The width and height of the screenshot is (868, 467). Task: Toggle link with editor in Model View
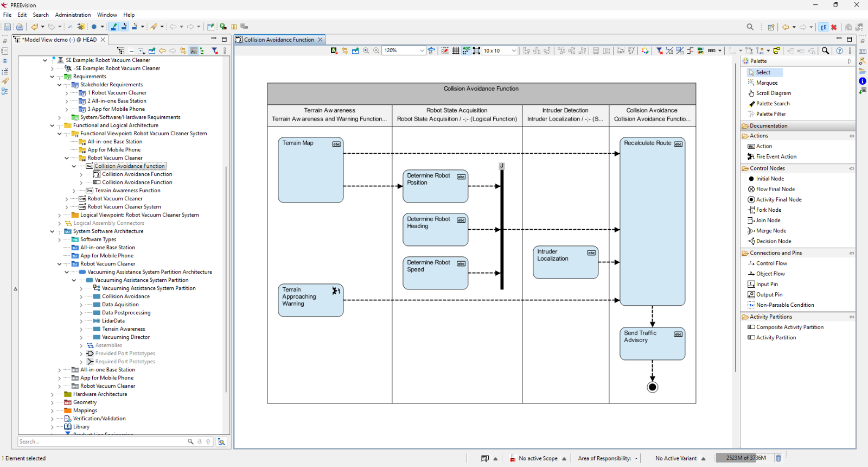coord(183,51)
